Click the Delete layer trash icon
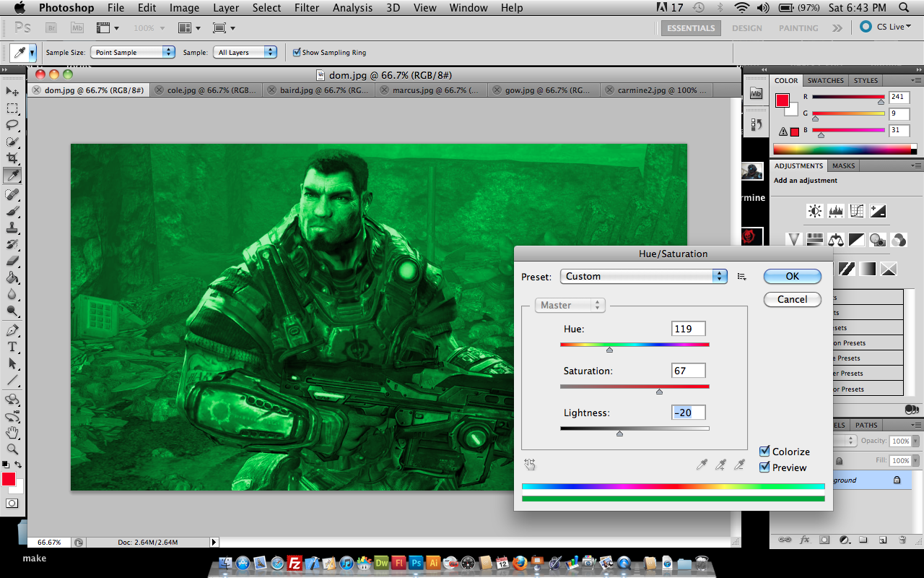This screenshot has height=578, width=924. (x=902, y=540)
